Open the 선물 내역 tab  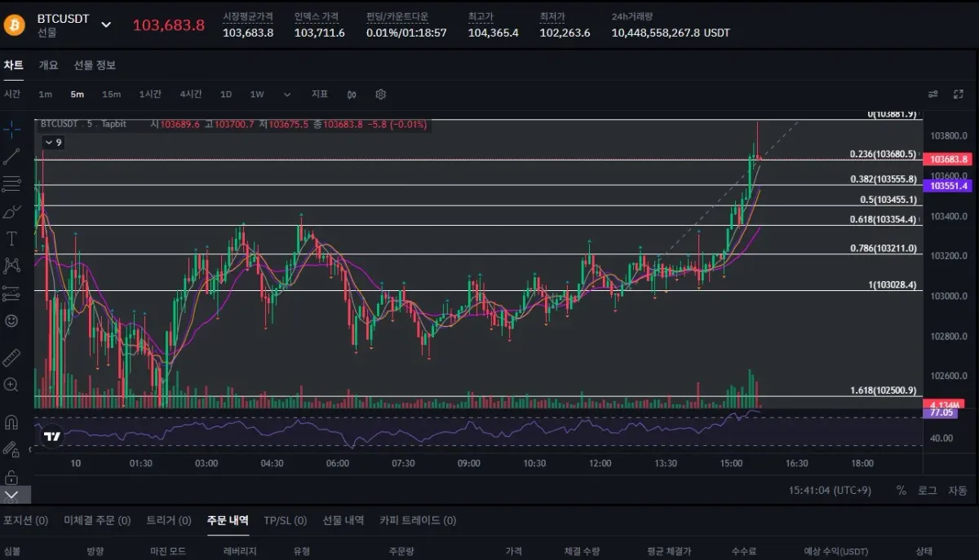[x=343, y=520]
